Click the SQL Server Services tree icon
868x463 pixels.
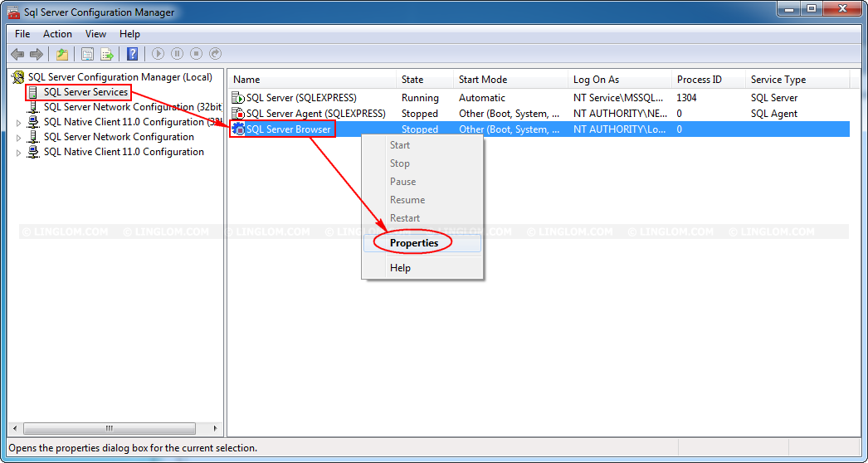pos(34,92)
